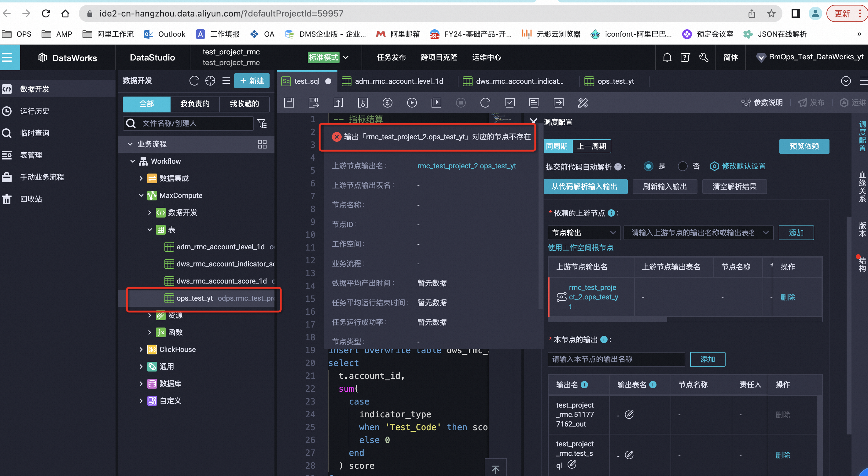The width and height of the screenshot is (868, 476).
Task: Collapse the Workflow tree node
Action: tap(133, 161)
